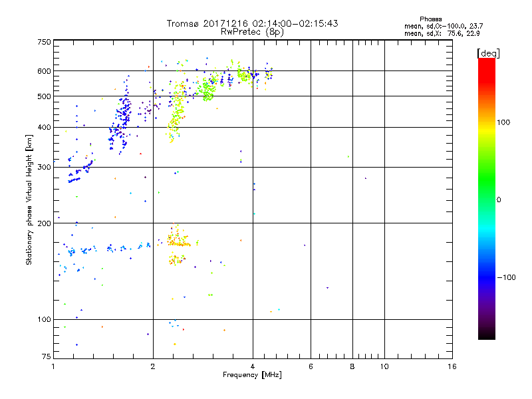Click the y-axis tick label '600'
Image resolution: width=532 pixels, height=399 pixels.
[44, 71]
